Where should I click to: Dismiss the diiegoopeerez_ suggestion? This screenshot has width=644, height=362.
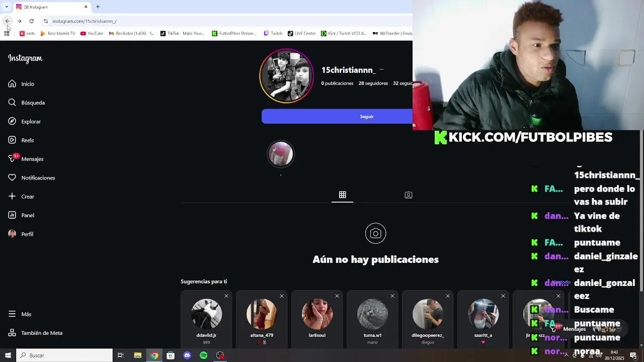coord(448,296)
